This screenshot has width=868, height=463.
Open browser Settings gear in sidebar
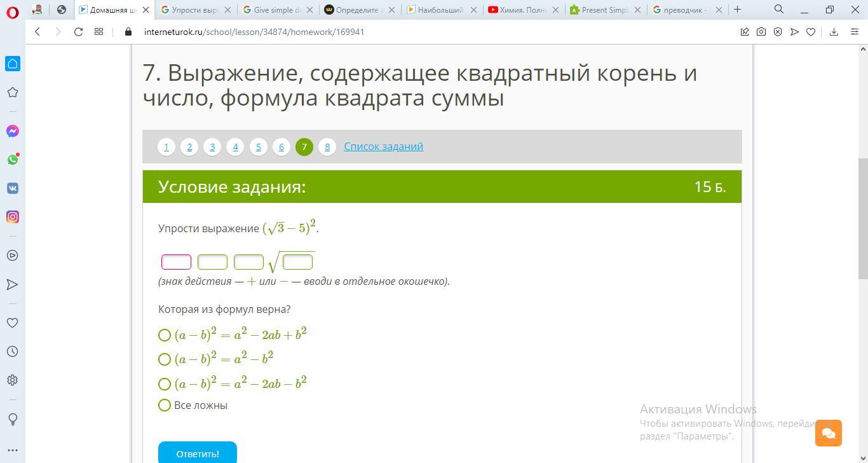pos(13,380)
